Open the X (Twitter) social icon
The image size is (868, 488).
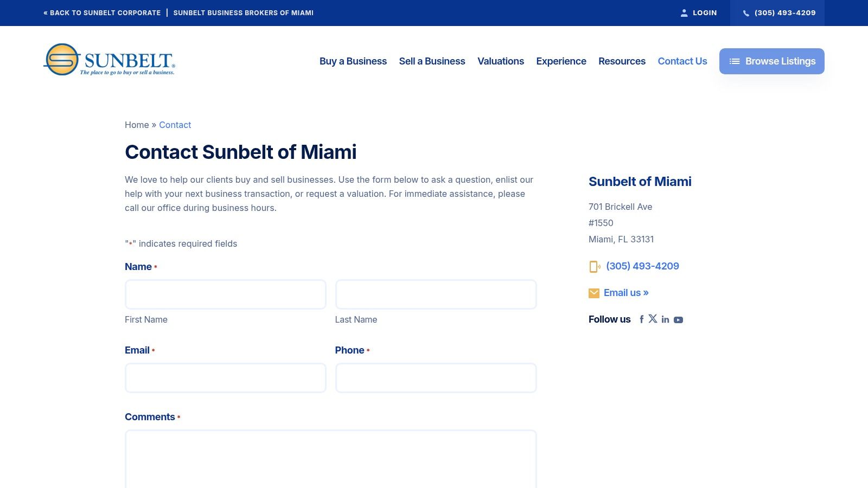(653, 319)
